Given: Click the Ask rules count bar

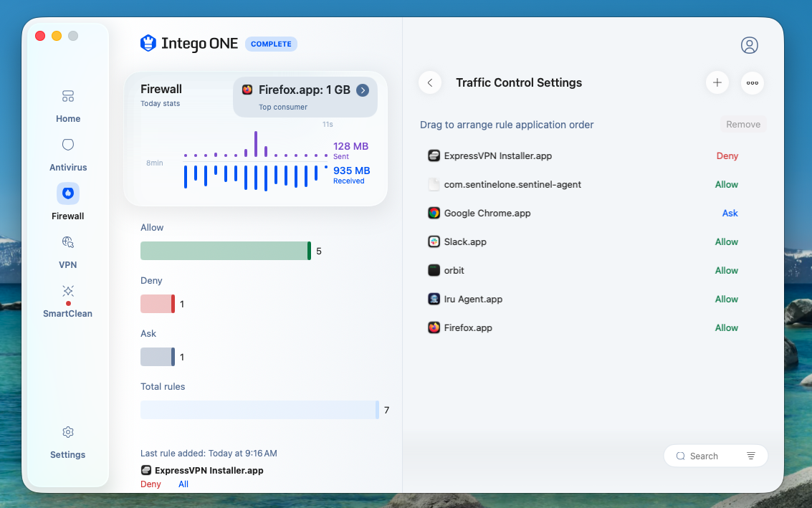Looking at the screenshot, I should click(x=158, y=357).
